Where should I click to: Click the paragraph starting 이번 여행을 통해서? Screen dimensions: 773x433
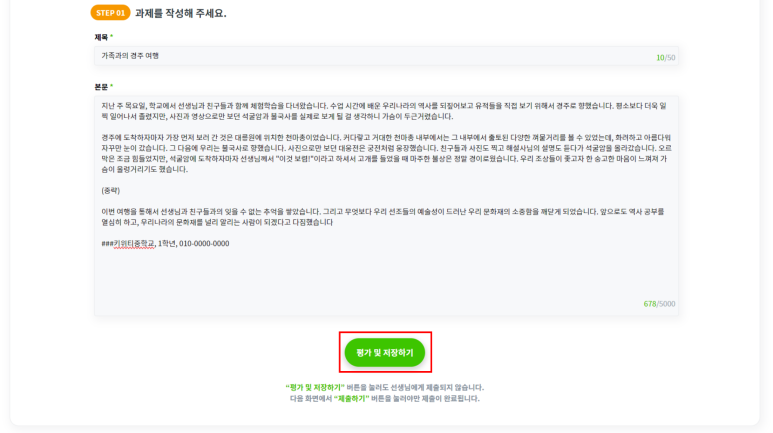383,217
